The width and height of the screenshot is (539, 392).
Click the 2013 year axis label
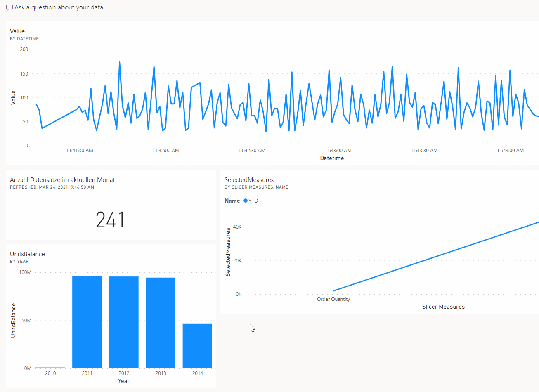click(161, 373)
